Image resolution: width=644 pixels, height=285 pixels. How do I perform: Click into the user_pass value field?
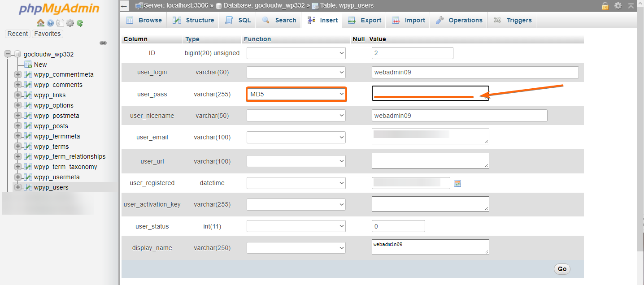point(431,93)
